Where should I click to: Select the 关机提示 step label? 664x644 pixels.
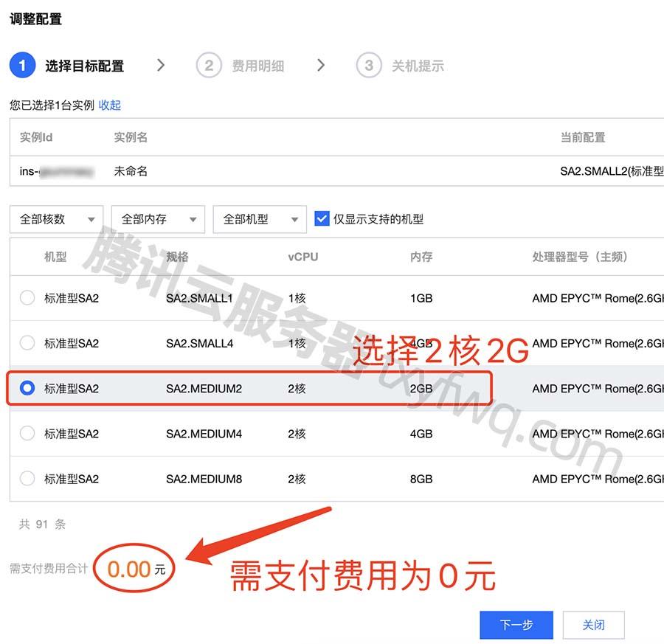click(418, 66)
